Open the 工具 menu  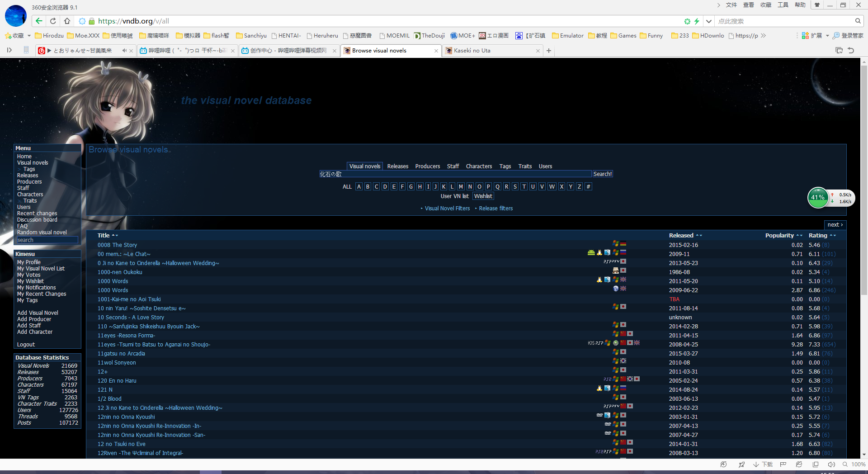click(783, 5)
